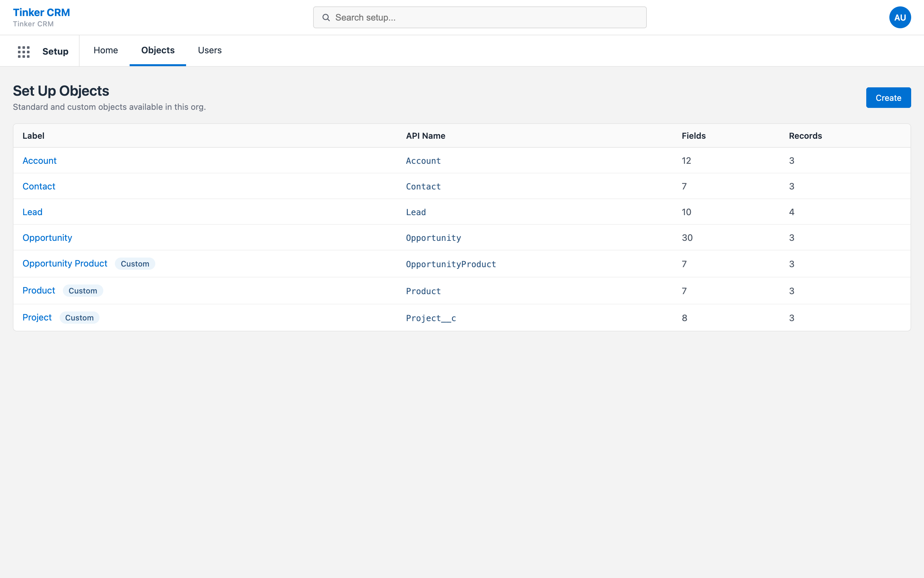Click the fields count 30 for Opportunity
The image size is (924, 578).
pyautogui.click(x=687, y=238)
